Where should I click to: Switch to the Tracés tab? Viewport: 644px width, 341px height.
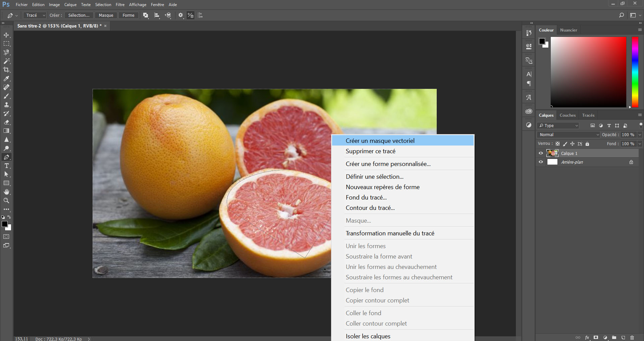click(x=588, y=115)
